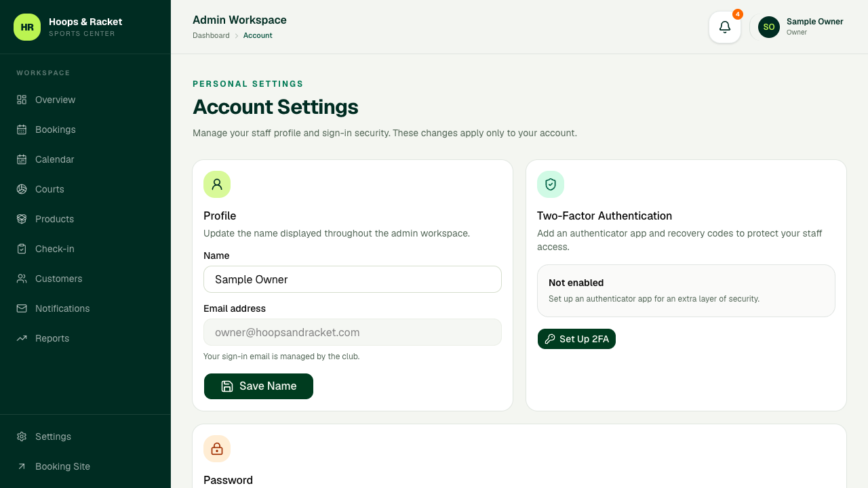Open the Products section

pos(85,219)
